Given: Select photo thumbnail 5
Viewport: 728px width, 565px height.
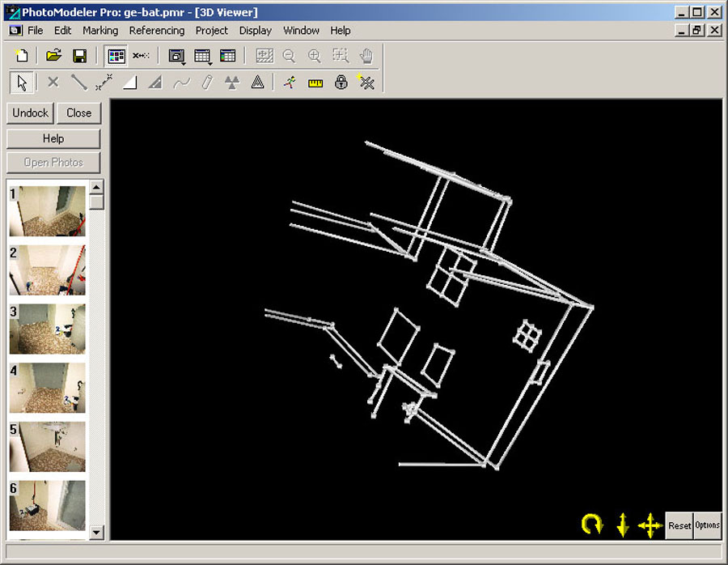Looking at the screenshot, I should tap(48, 447).
